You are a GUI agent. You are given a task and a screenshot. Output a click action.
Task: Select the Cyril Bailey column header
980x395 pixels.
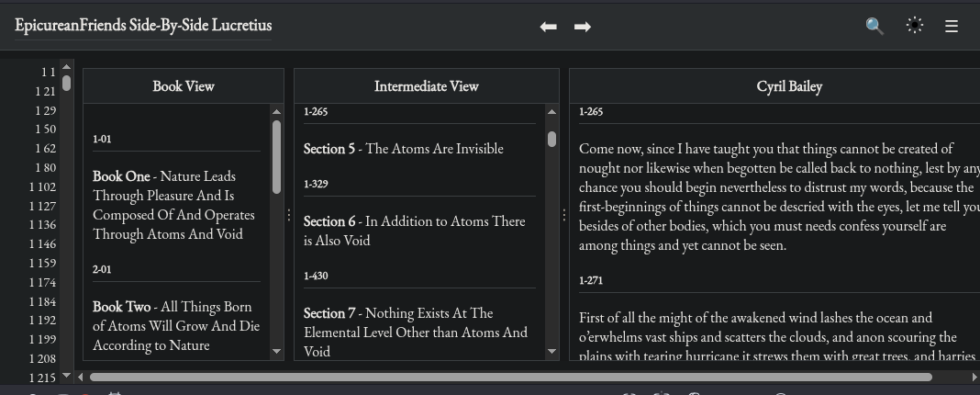789,86
